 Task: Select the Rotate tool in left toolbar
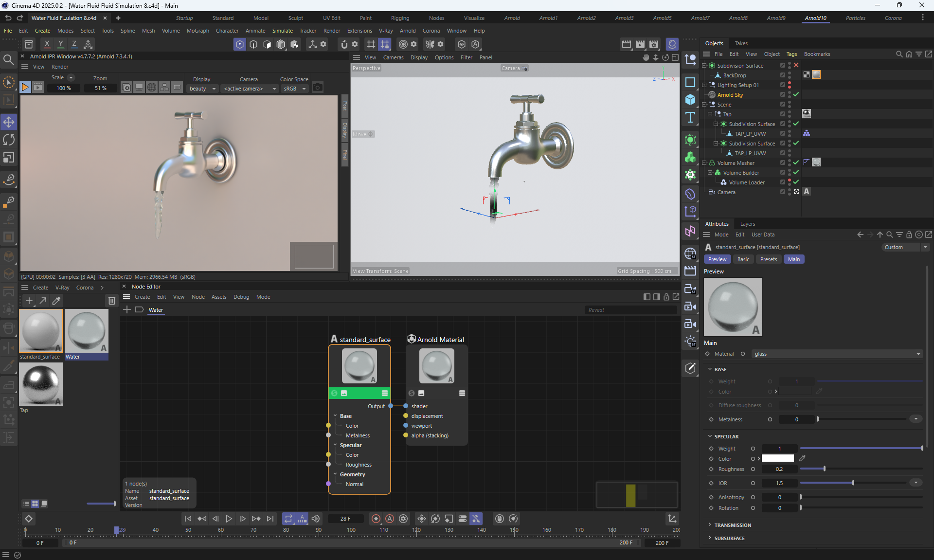pos(9,140)
